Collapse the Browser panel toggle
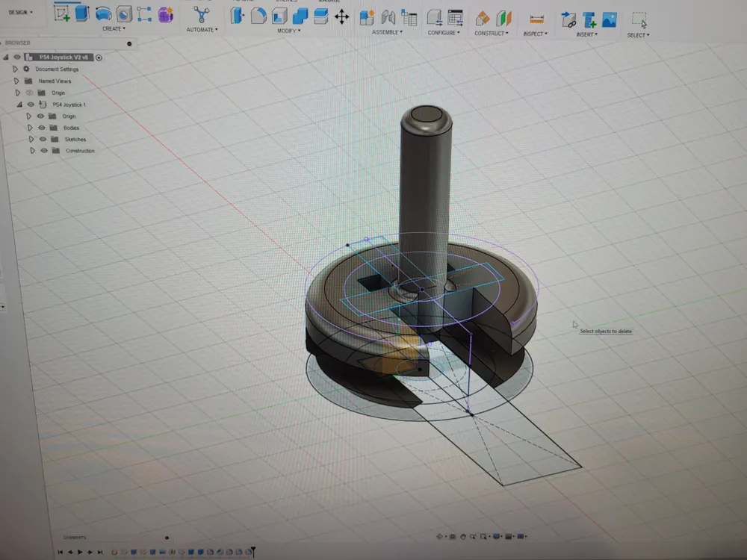747x560 pixels. pos(129,44)
